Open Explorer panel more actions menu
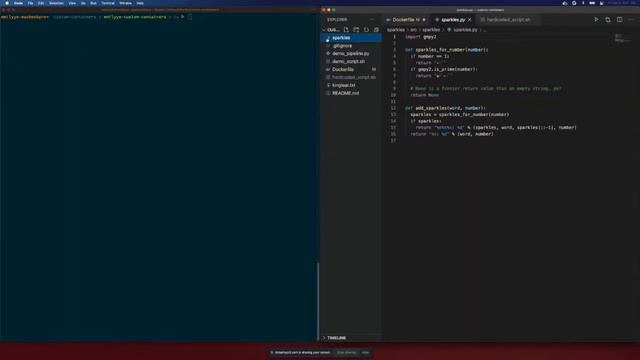The width and height of the screenshot is (640, 360). [x=371, y=20]
